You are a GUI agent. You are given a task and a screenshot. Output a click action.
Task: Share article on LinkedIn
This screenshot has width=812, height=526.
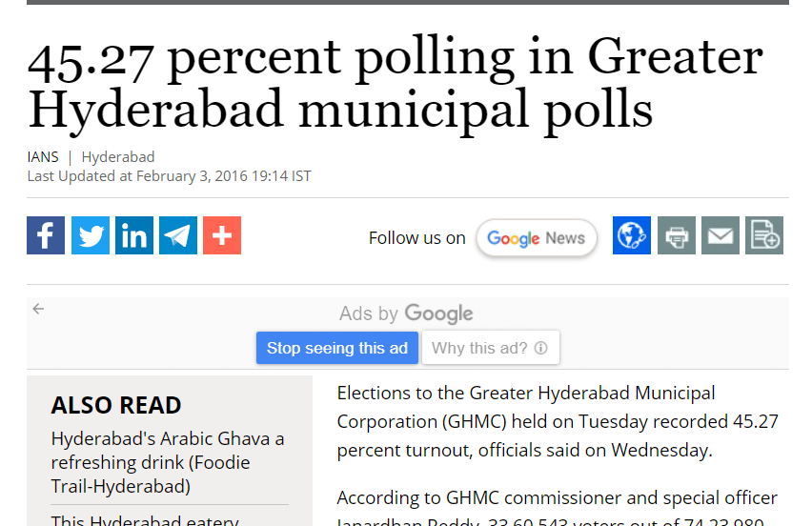tap(134, 235)
